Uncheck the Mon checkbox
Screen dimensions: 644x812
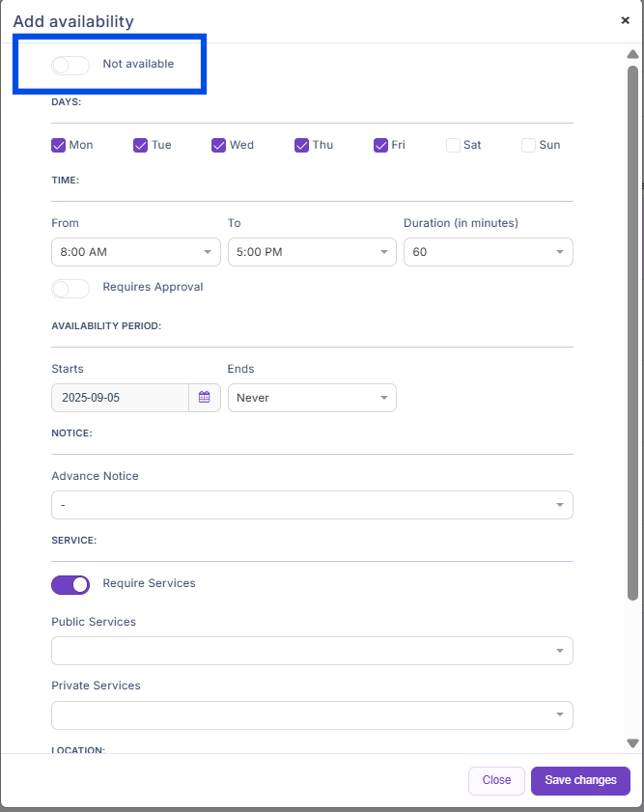(x=59, y=145)
